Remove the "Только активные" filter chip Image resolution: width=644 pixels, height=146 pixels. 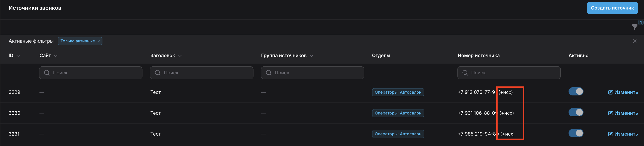pyautogui.click(x=99, y=41)
